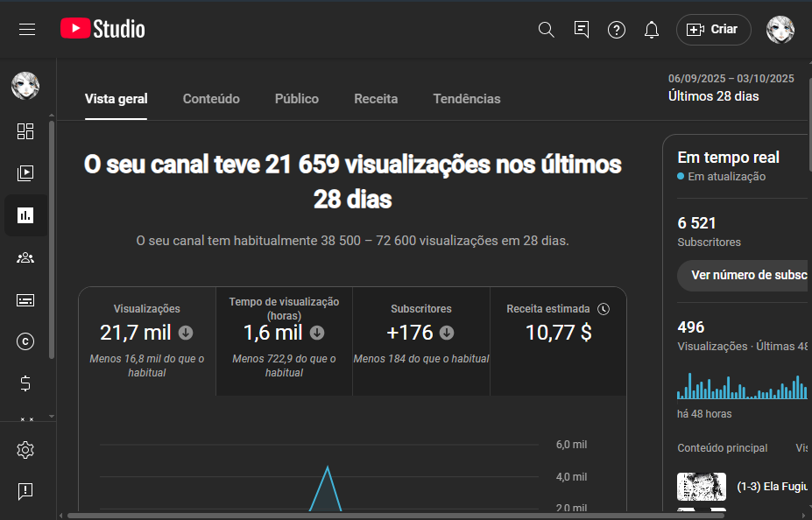Click the search magnifier icon
Viewport: 812px width, 520px height.
[546, 30]
